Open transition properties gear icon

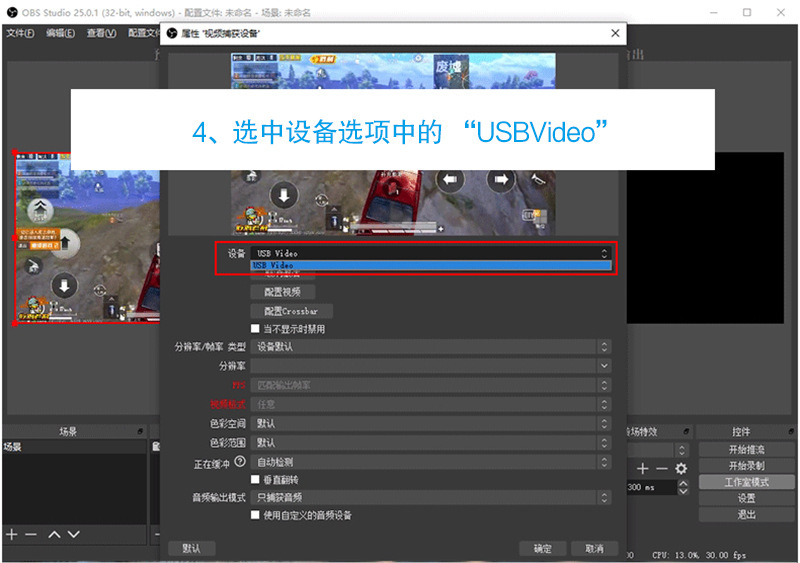coord(681,469)
